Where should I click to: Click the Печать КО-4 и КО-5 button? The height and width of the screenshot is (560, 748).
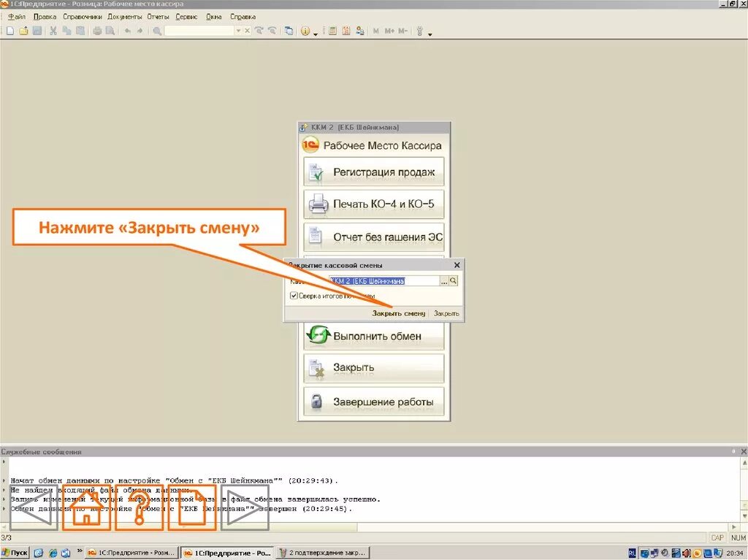click(x=373, y=204)
